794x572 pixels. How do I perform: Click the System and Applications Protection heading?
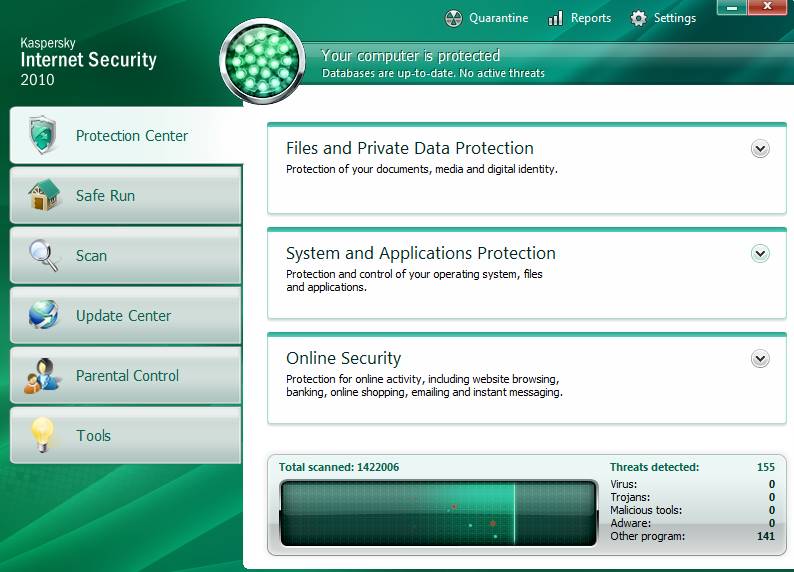pos(421,253)
